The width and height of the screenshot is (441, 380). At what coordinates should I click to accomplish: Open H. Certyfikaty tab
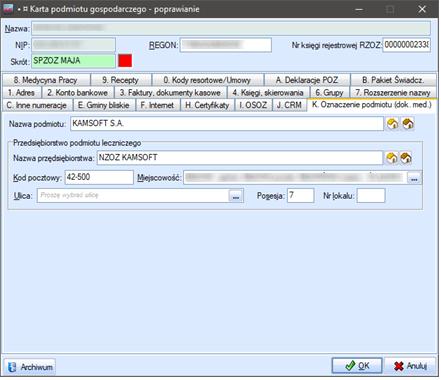point(207,105)
